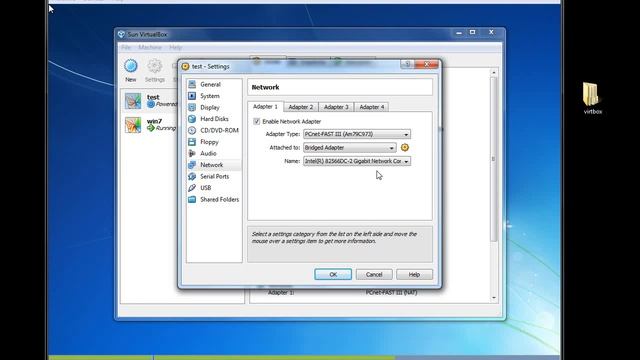640x360 pixels.
Task: Open the Attached to dropdown
Action: (350, 147)
